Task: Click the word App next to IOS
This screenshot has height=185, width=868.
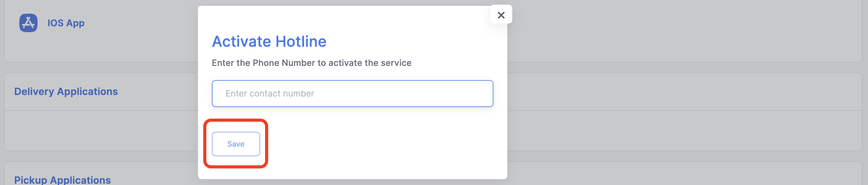Action: [75, 23]
